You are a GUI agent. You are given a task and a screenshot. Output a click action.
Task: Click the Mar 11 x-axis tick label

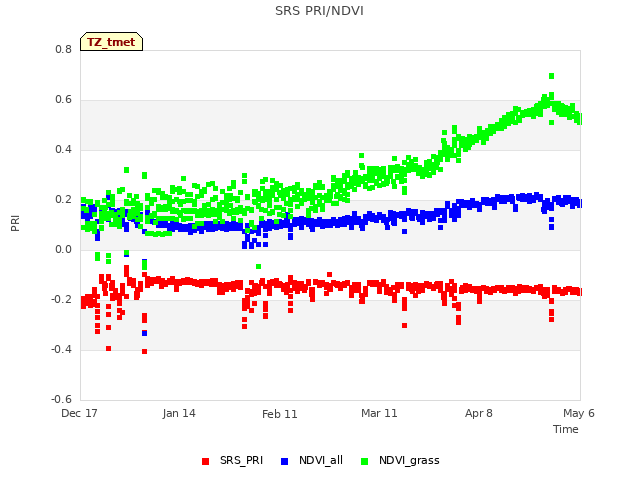tap(379, 413)
